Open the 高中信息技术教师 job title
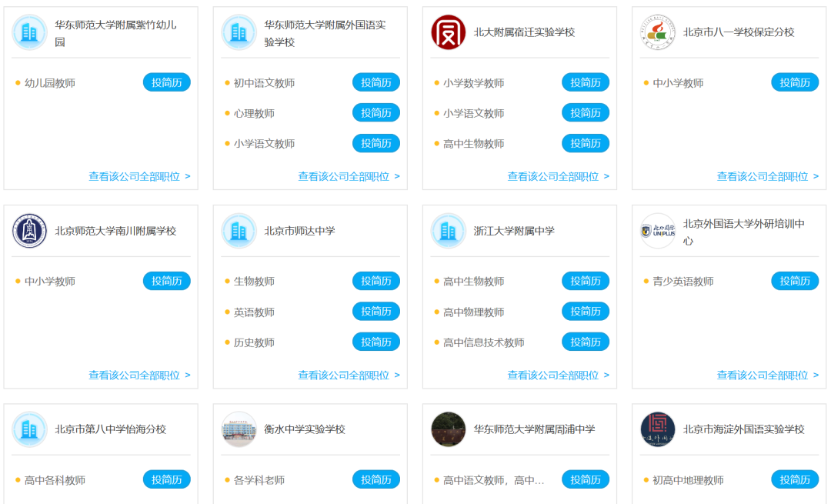831x504 pixels. [x=484, y=342]
